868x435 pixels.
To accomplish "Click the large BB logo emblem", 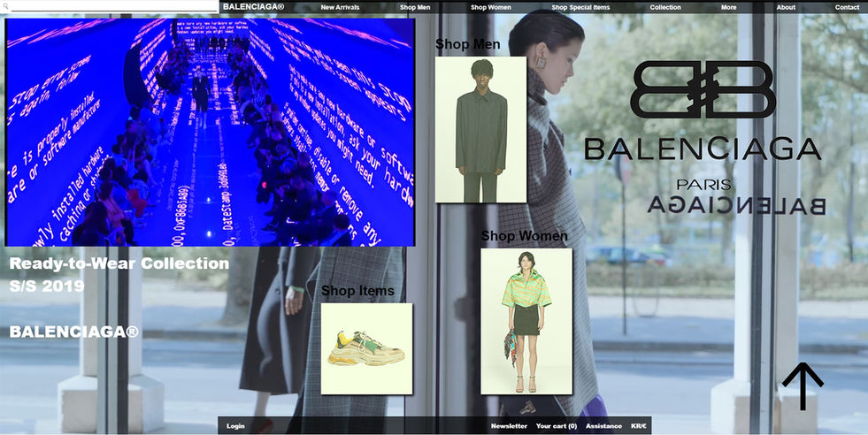I will click(703, 89).
